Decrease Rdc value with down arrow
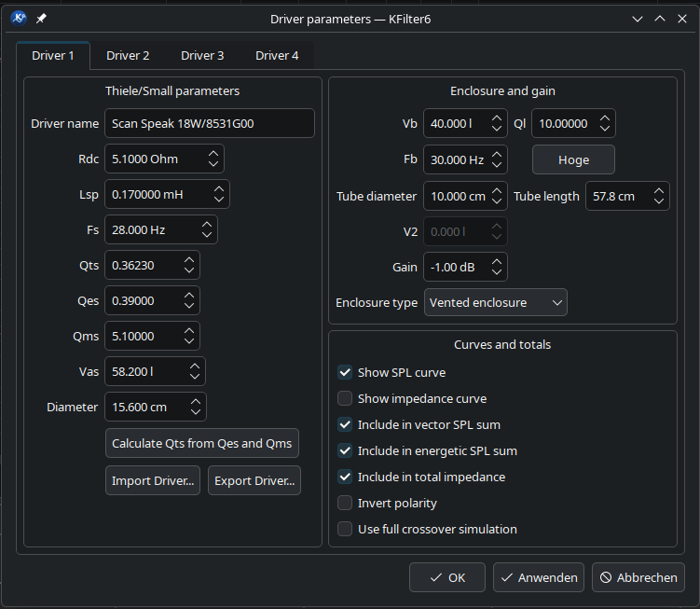700x609 pixels. click(213, 164)
